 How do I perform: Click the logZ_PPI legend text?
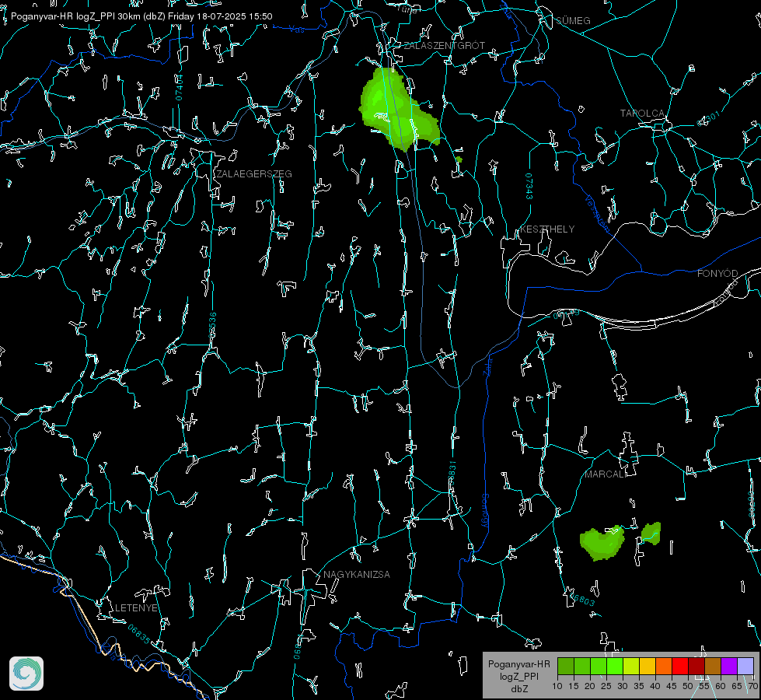(518, 676)
